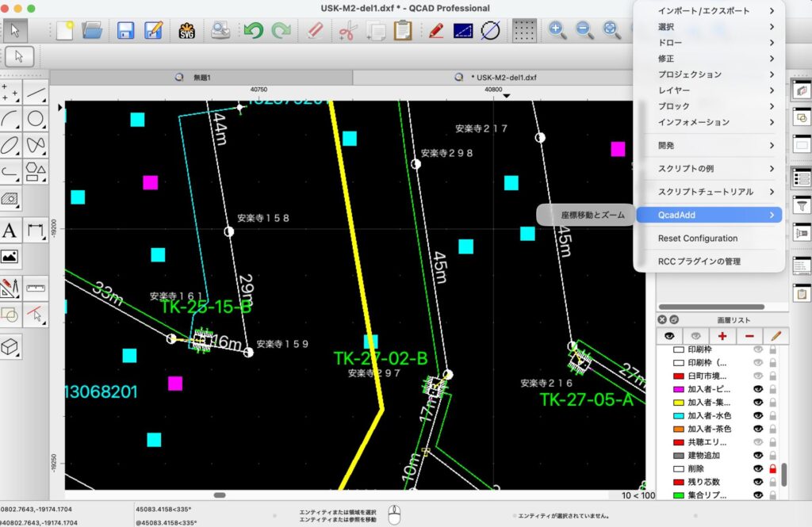Click magenta color swatch of 加入者-ピ... layer
Screen dimensions: 812x527
679,389
